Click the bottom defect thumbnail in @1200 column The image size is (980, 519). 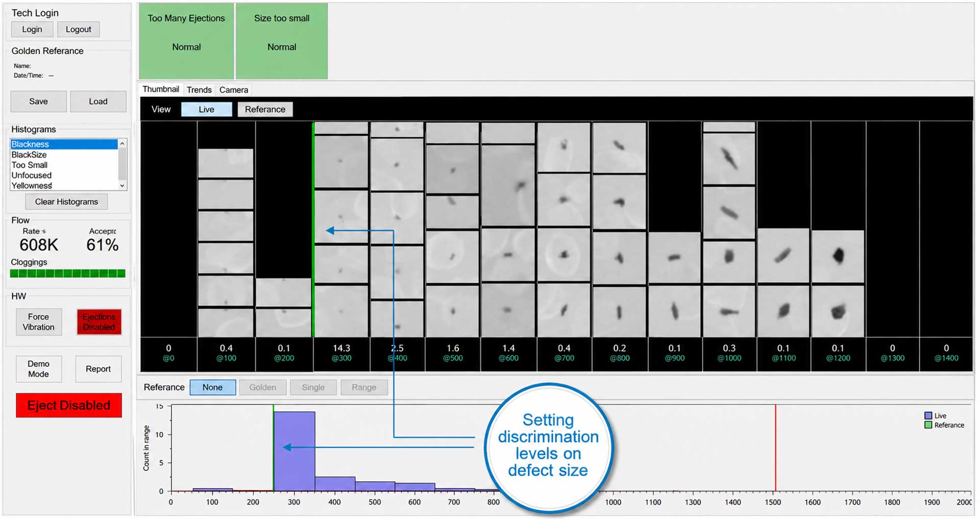coord(838,311)
